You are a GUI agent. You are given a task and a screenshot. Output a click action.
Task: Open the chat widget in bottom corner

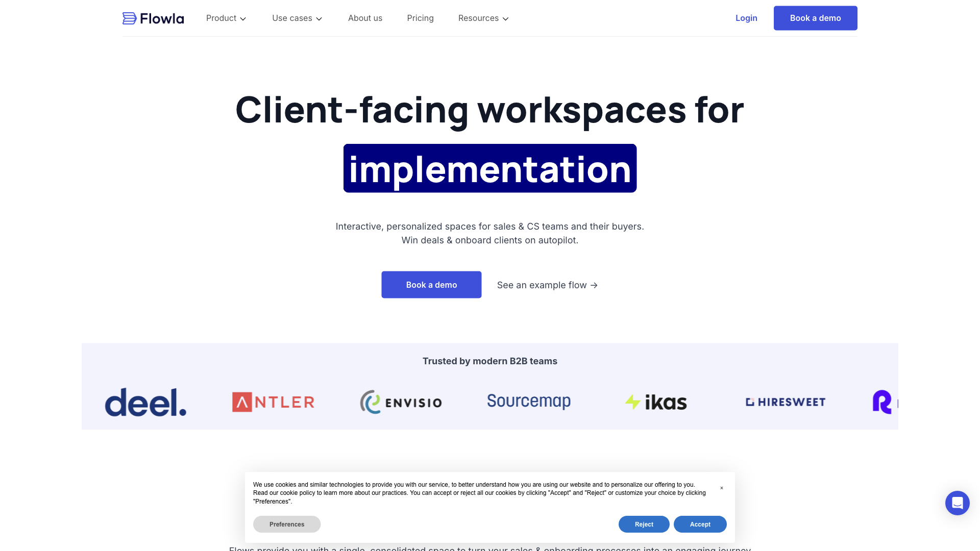(957, 503)
